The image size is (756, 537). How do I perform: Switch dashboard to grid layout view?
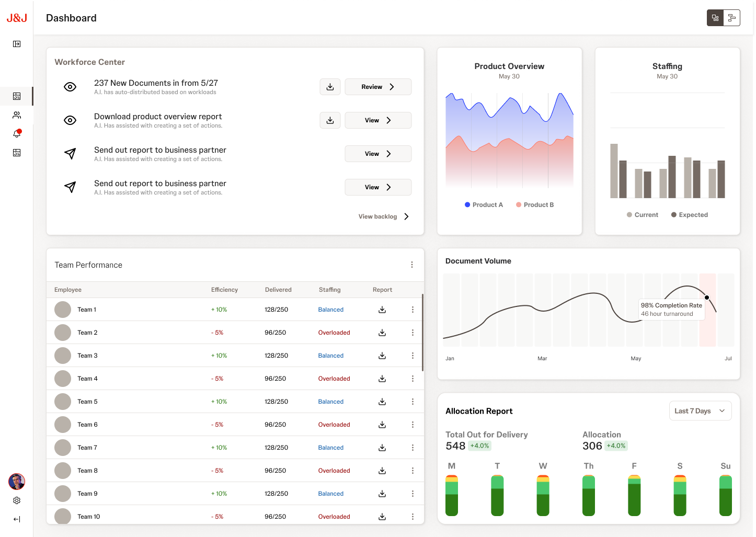[715, 17]
